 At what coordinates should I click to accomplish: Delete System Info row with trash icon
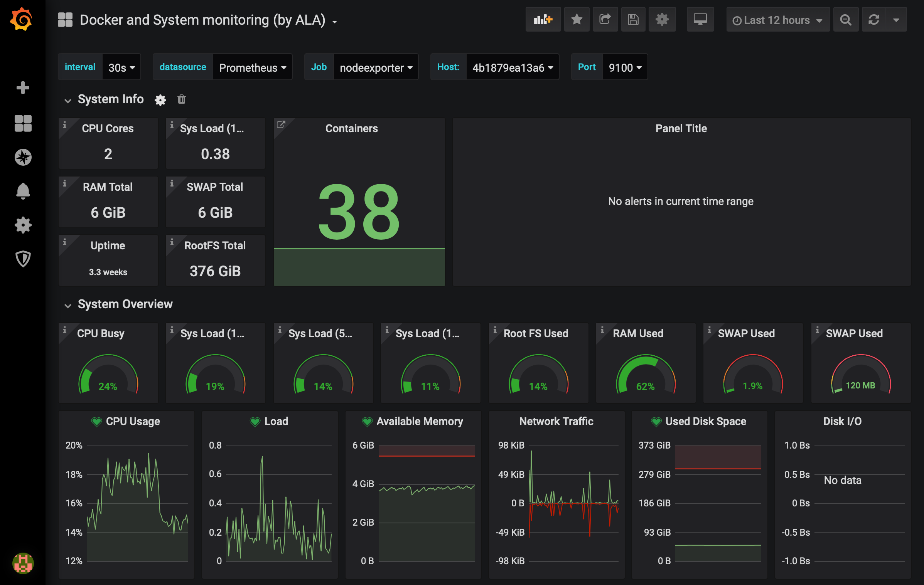[x=182, y=99]
